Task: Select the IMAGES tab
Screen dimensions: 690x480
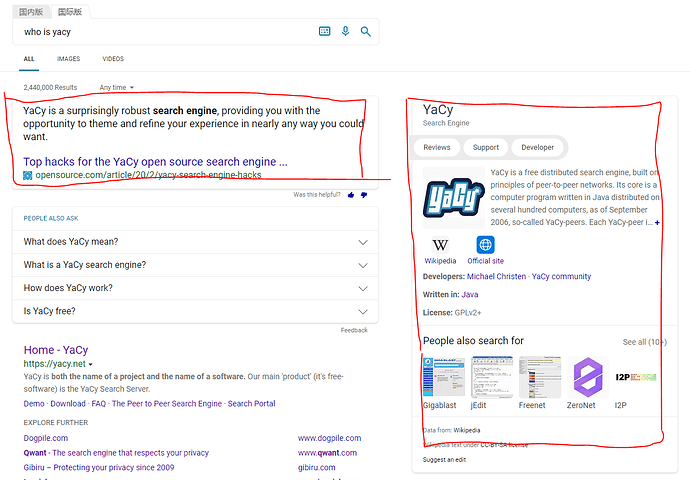Action: click(x=68, y=59)
